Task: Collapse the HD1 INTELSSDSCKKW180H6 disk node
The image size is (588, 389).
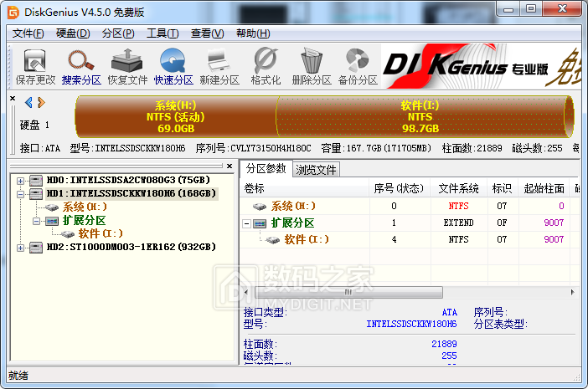Action: pyautogui.click(x=21, y=194)
